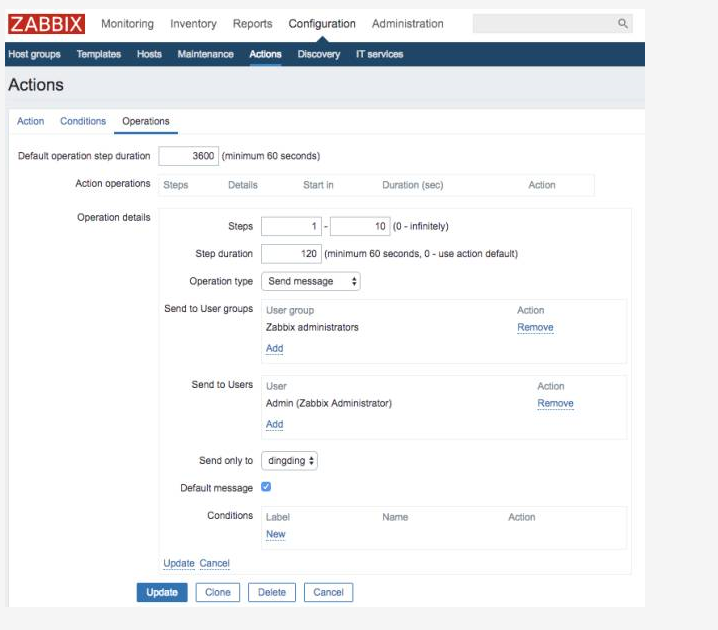Switch to the Operations tab
Viewport: 718px width, 630px height.
tap(146, 121)
